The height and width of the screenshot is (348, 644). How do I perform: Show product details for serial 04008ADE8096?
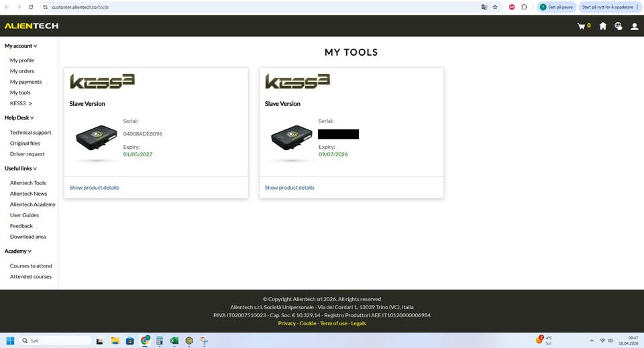click(x=94, y=188)
